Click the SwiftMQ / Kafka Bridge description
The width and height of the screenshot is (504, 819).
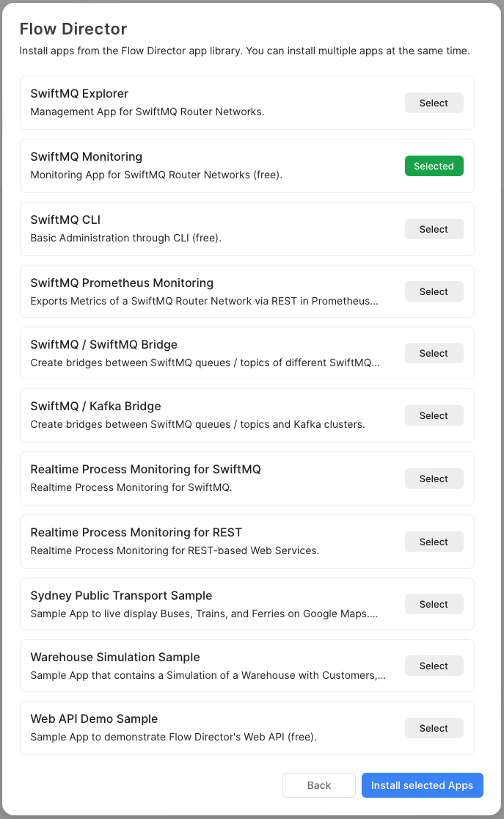point(197,424)
